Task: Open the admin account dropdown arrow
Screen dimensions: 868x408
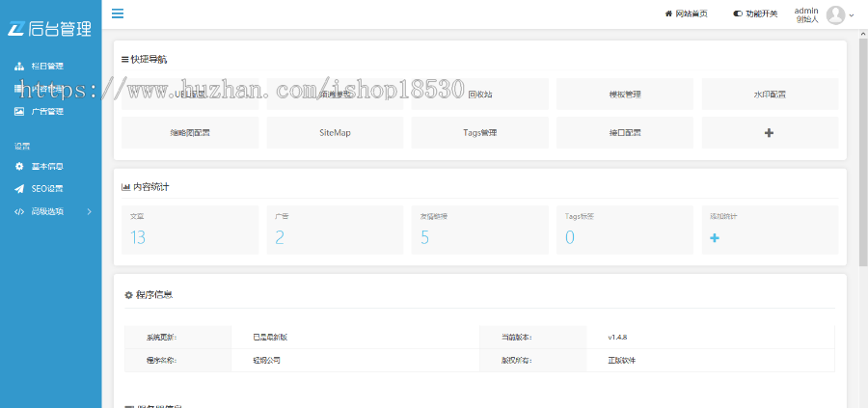Action: point(852,15)
